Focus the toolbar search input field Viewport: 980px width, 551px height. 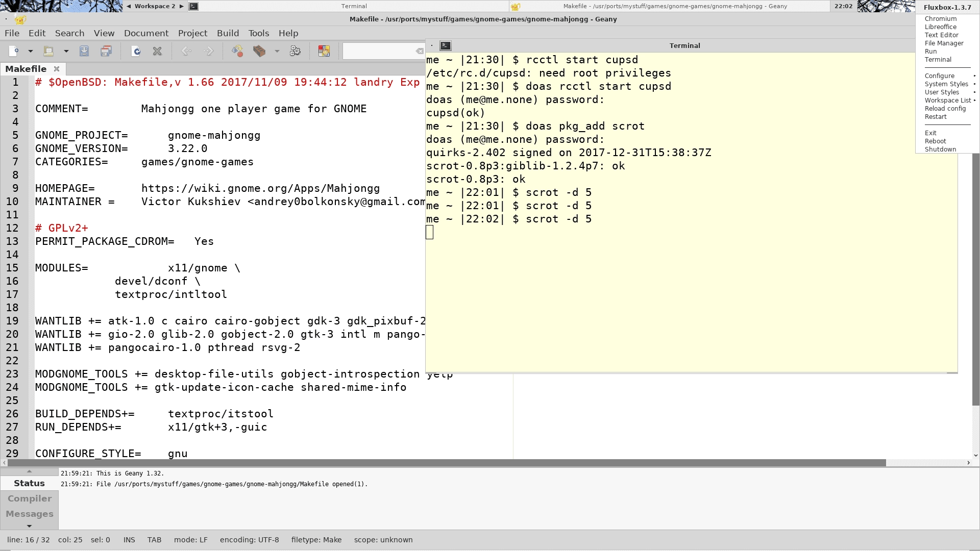379,51
